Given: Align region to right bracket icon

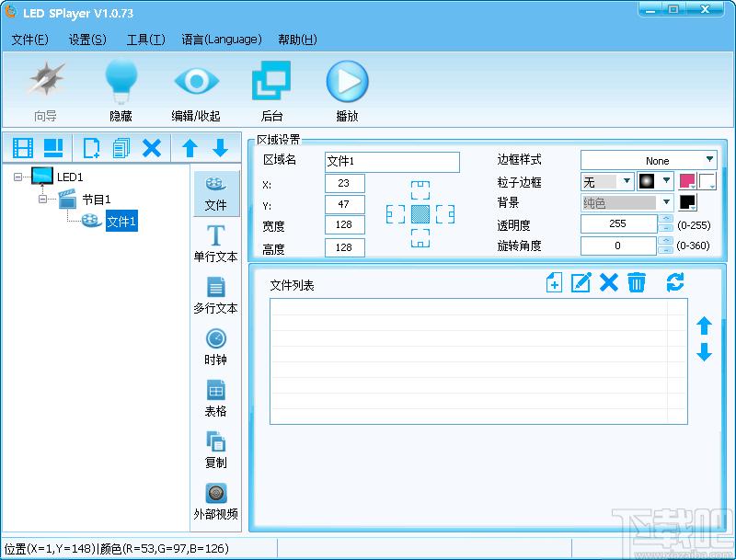Looking at the screenshot, I should tap(445, 214).
